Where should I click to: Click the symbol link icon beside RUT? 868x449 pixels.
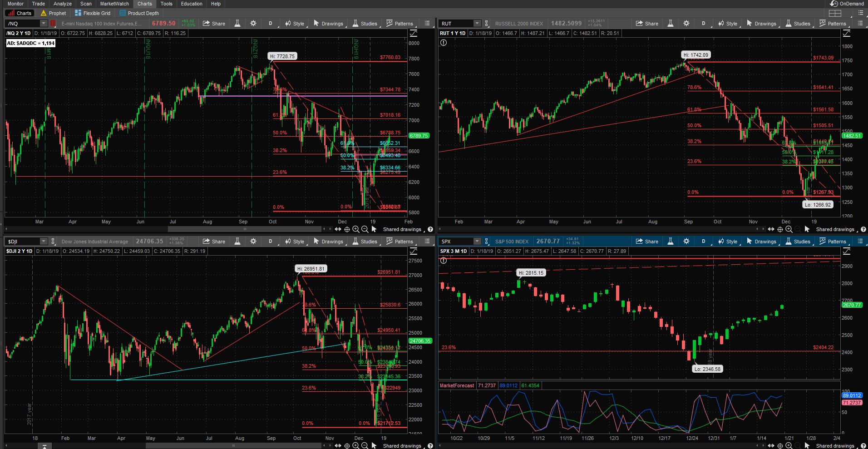487,24
